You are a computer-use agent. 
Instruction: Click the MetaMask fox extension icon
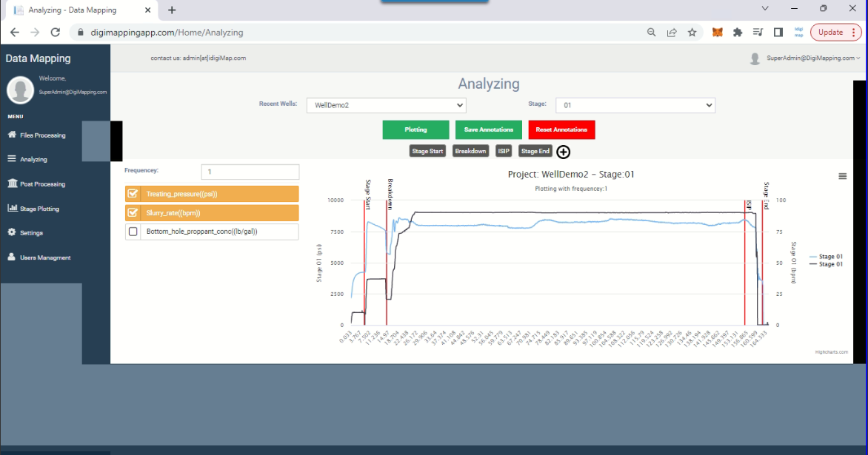717,33
